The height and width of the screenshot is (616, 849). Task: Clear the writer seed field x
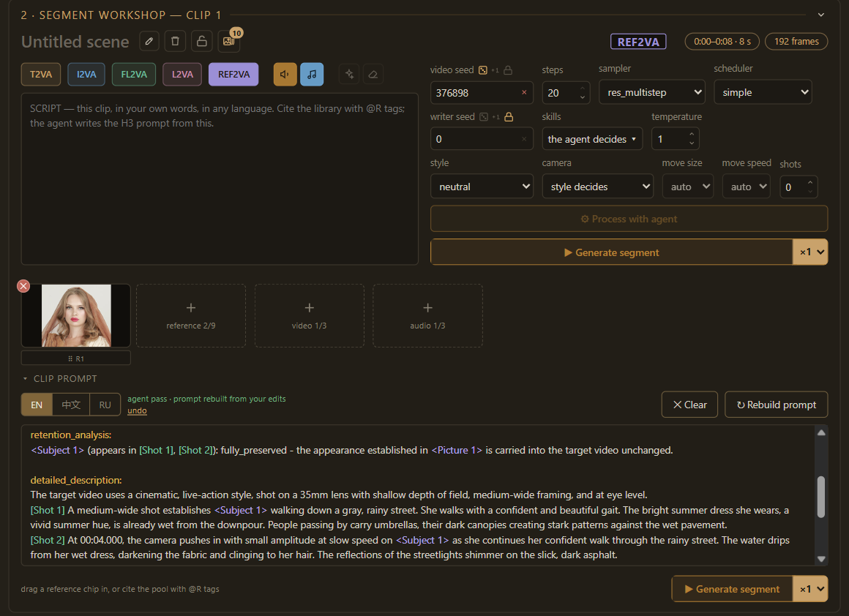click(x=524, y=139)
